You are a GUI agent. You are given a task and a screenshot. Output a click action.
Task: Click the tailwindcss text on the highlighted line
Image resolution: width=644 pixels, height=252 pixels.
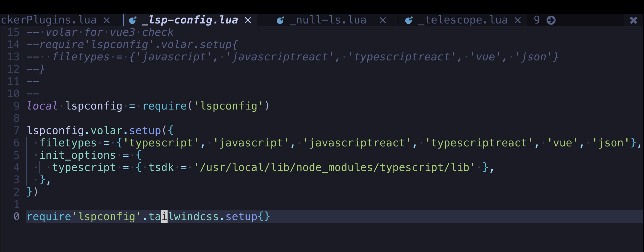(184, 216)
